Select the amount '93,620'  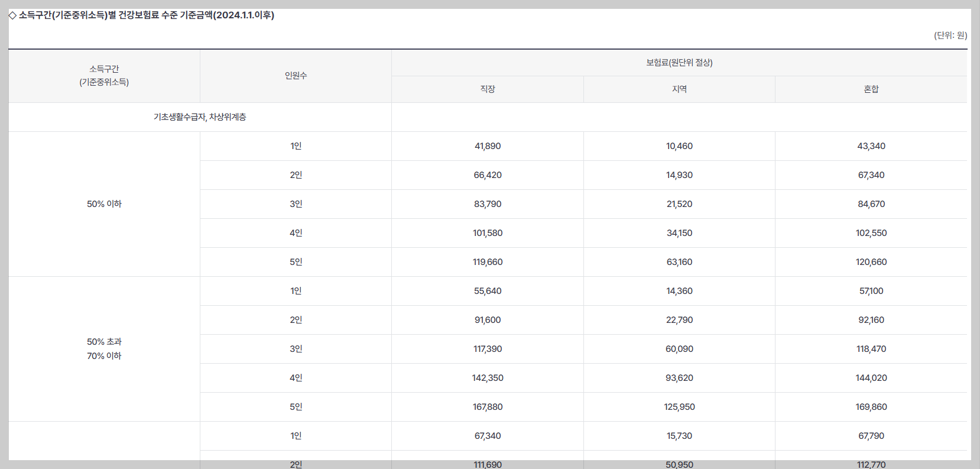(x=679, y=378)
